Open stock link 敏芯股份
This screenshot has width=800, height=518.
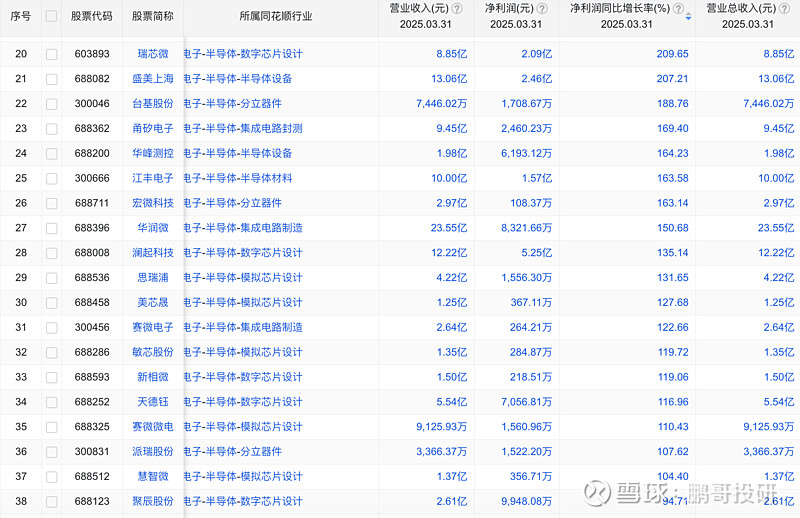[x=153, y=352]
